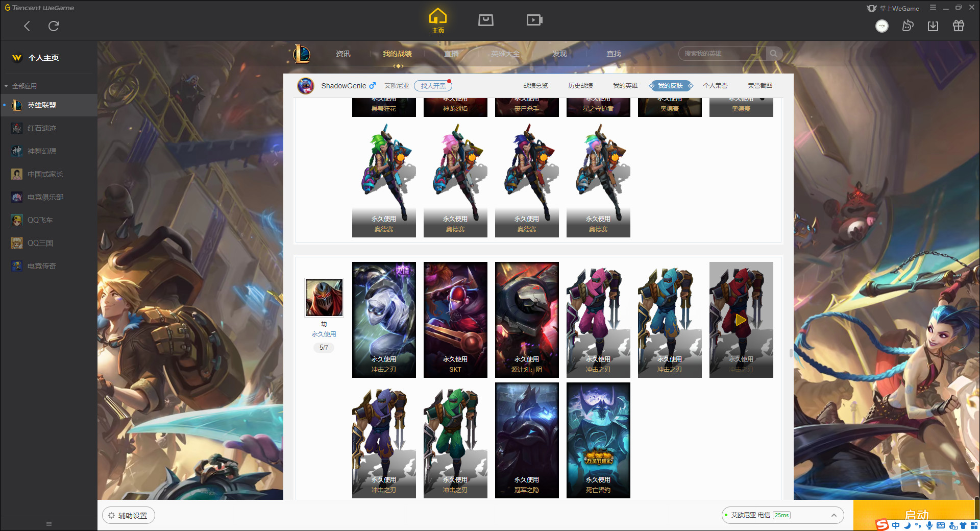The image size is (980, 531).
Task: Open the gift box icon
Action: point(959,26)
